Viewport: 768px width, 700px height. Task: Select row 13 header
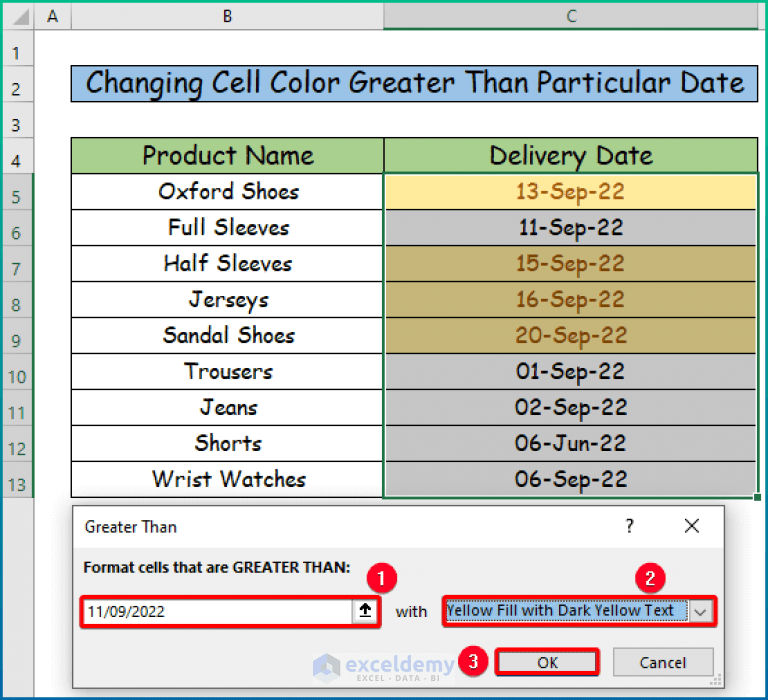tap(18, 480)
